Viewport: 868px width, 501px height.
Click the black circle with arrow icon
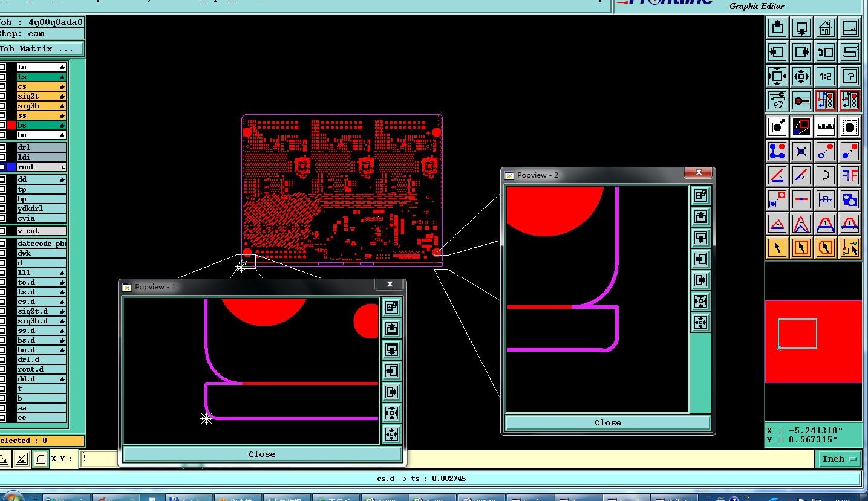tap(777, 127)
